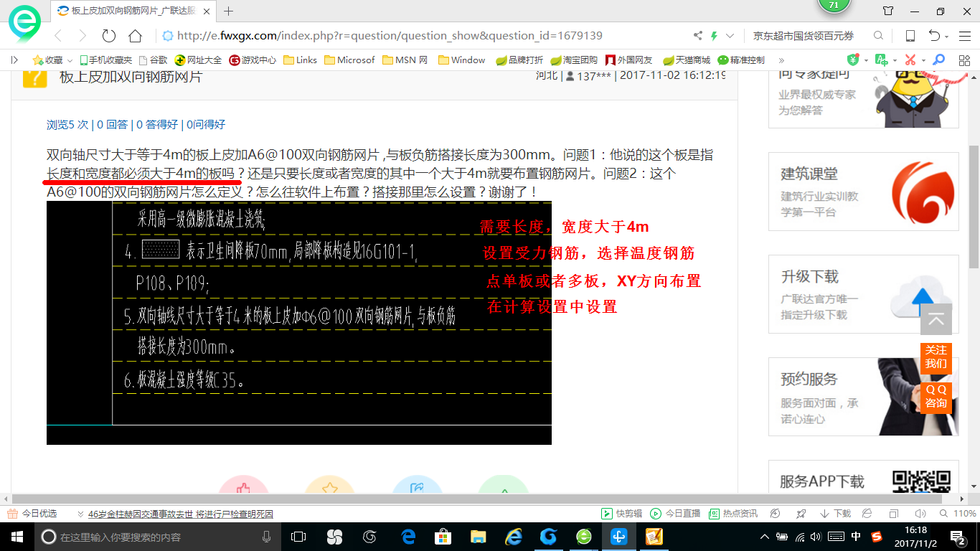980x551 pixels.
Task: Click the 110% zoom level indicator
Action: [958, 514]
